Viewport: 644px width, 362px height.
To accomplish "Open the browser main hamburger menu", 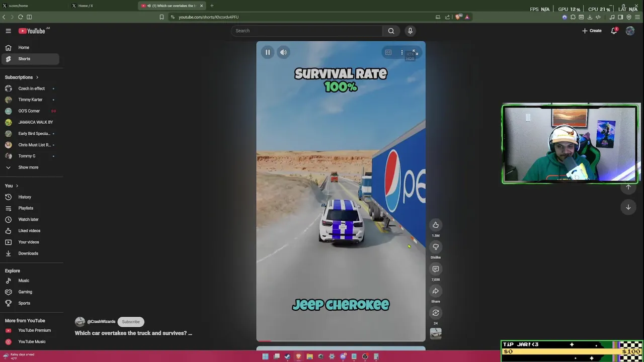I will coord(637,17).
